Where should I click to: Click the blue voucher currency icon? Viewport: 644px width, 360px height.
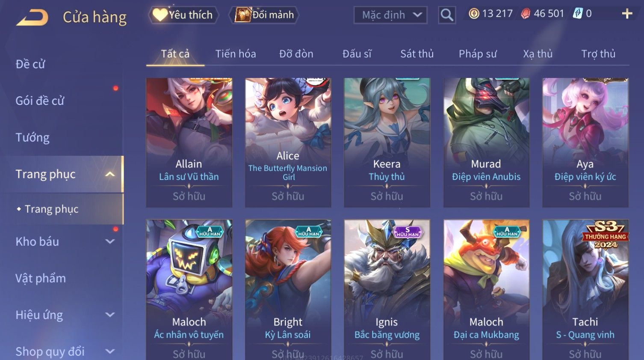(x=578, y=14)
